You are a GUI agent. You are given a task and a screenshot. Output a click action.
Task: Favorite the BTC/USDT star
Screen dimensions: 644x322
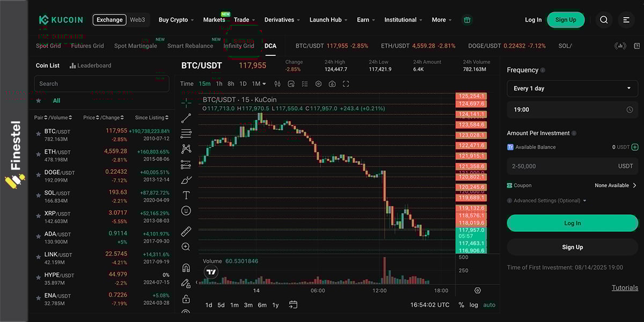click(x=38, y=134)
